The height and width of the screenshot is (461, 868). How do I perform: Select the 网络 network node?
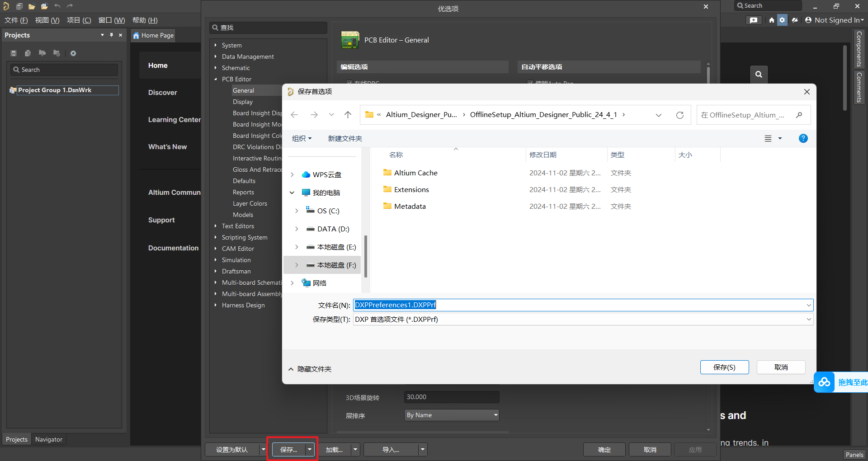[320, 283]
